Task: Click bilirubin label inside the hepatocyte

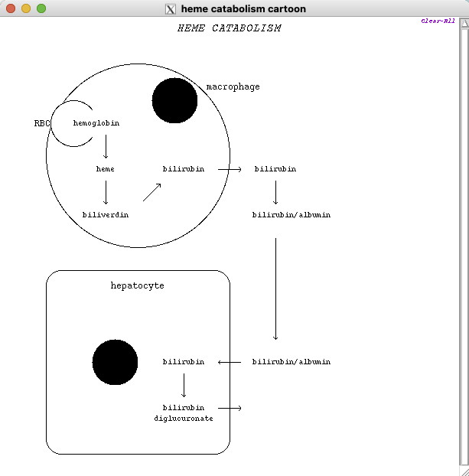Action: 184,362
